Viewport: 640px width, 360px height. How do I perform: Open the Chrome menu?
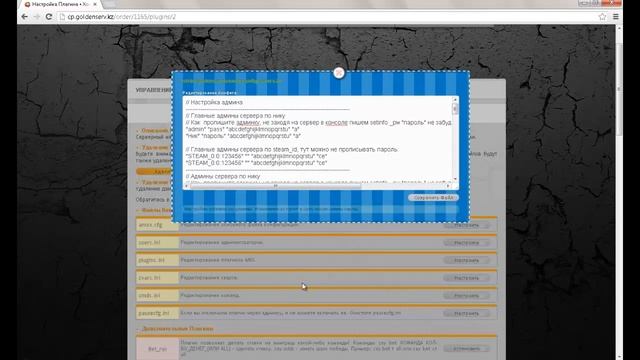click(616, 17)
